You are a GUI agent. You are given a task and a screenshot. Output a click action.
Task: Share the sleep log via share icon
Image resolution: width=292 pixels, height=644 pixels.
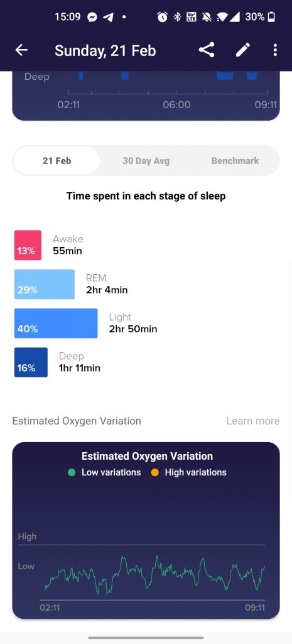coord(207,50)
